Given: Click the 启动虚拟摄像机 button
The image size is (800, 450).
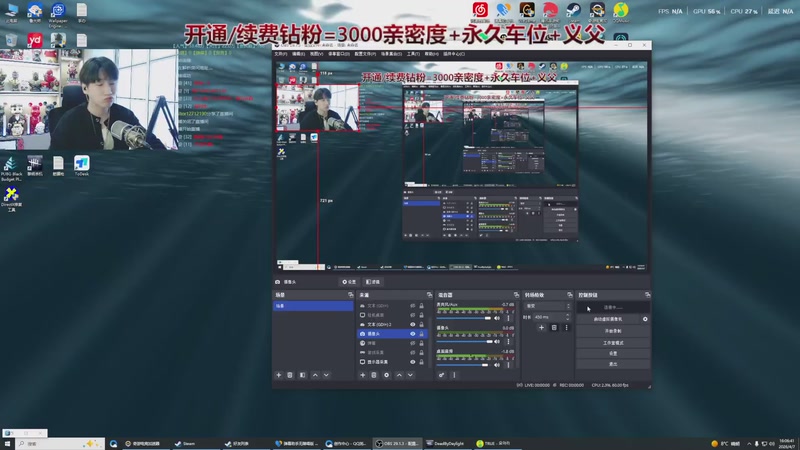Looking at the screenshot, I should (608, 319).
